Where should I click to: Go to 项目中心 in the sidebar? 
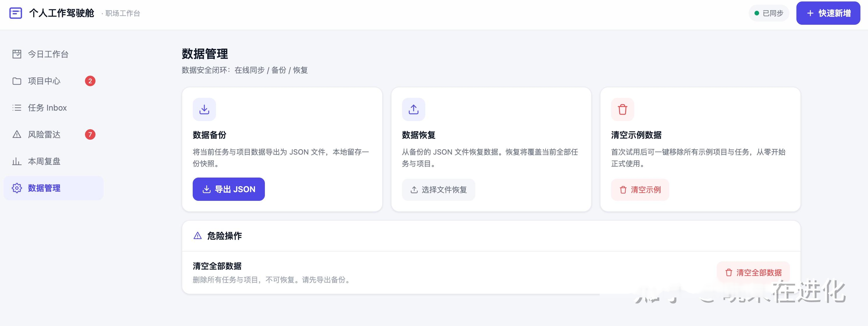click(x=54, y=81)
